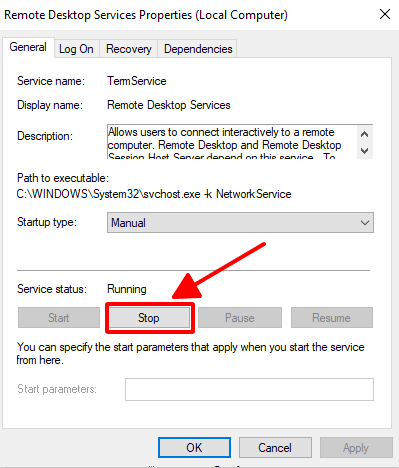This screenshot has width=399, height=468.
Task: Click the Start parameters text field
Action: pos(249,389)
